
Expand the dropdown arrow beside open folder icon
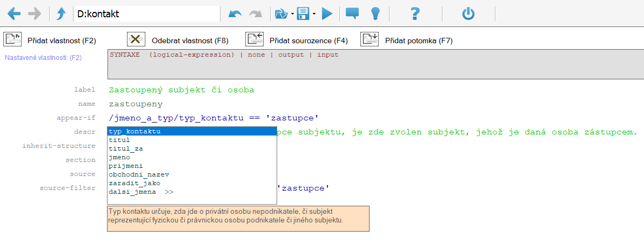point(292,14)
